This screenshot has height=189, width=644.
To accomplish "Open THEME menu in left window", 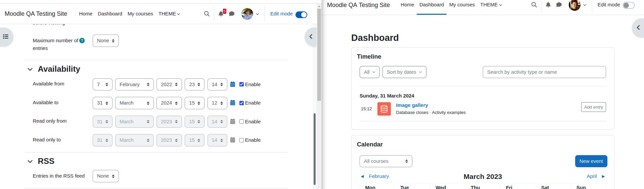I will tap(169, 14).
